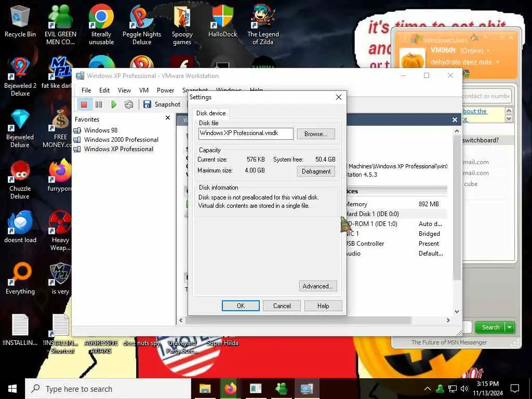This screenshot has height=399, width=532.
Task: Click the green Power On play icon
Action: 114,104
